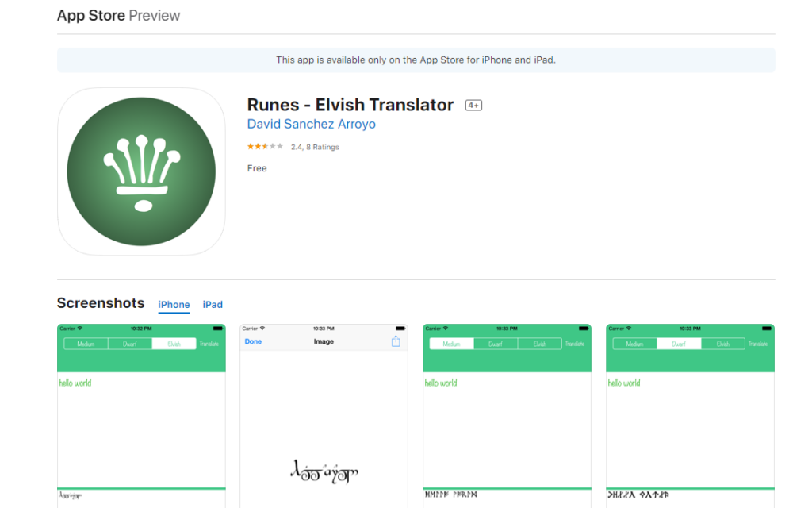Viewport: 812px width, 508px height.
Task: Click 'hello world' in the Dwarf-selected screenshot
Action: [624, 383]
